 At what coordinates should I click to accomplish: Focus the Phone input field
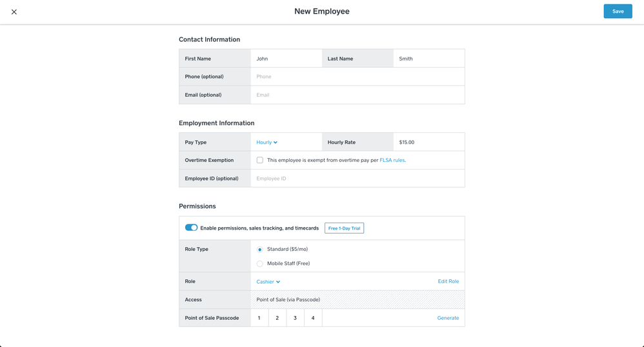(357, 77)
